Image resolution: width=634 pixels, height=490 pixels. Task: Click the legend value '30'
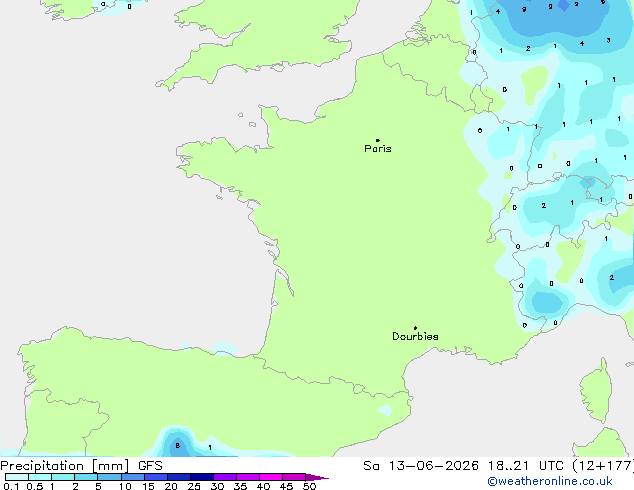coord(217,486)
